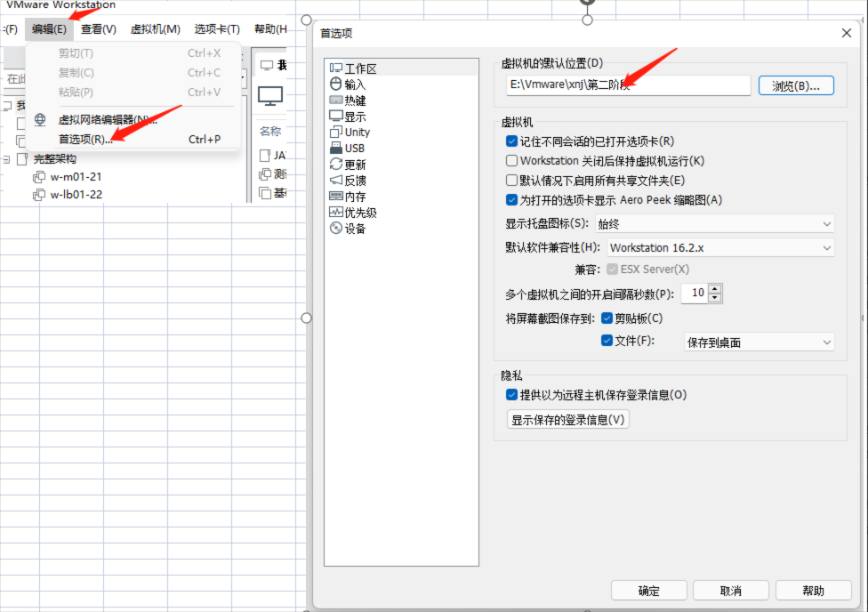This screenshot has width=868, height=612.
Task: Choose 首选项(R)... from the Edit menu
Action: click(133, 139)
